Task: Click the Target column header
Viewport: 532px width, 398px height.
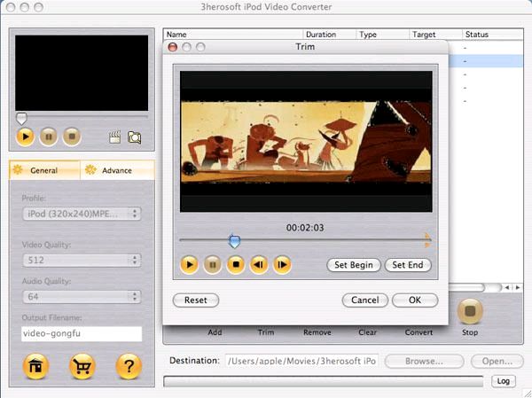Action: click(x=435, y=35)
